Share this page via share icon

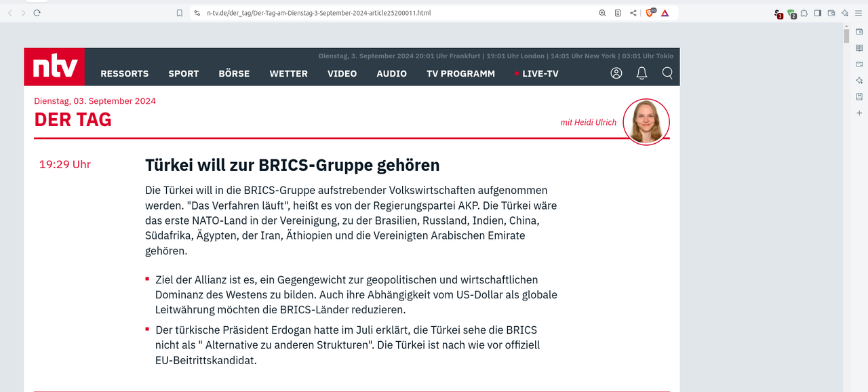click(x=633, y=13)
